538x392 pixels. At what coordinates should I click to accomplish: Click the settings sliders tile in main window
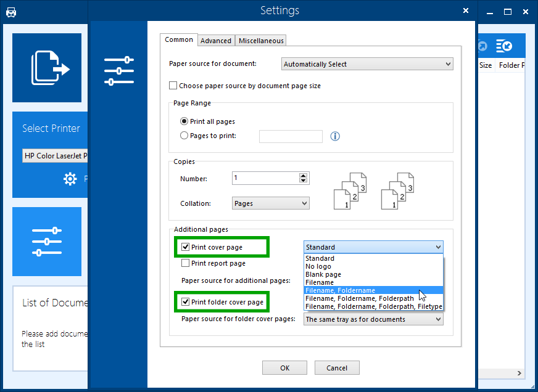[47, 242]
